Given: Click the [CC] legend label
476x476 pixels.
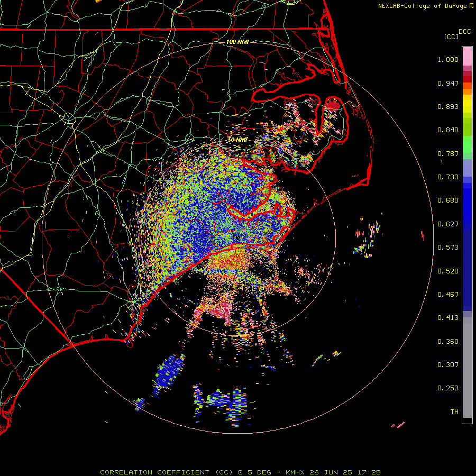Looking at the screenshot, I should (x=452, y=36).
